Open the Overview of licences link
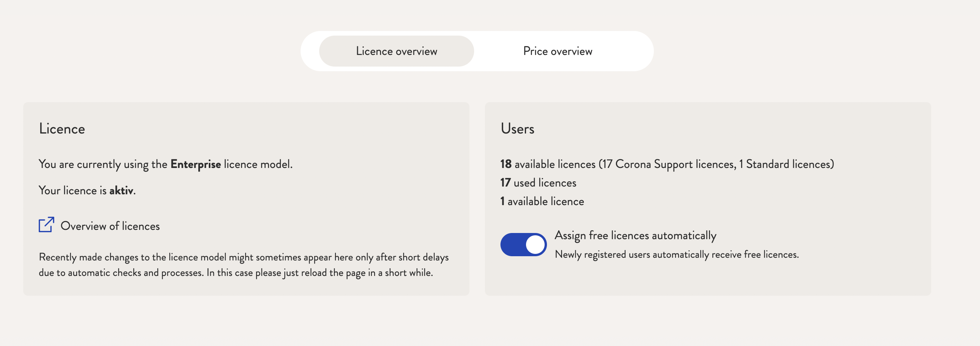Image resolution: width=980 pixels, height=346 pixels. [110, 226]
